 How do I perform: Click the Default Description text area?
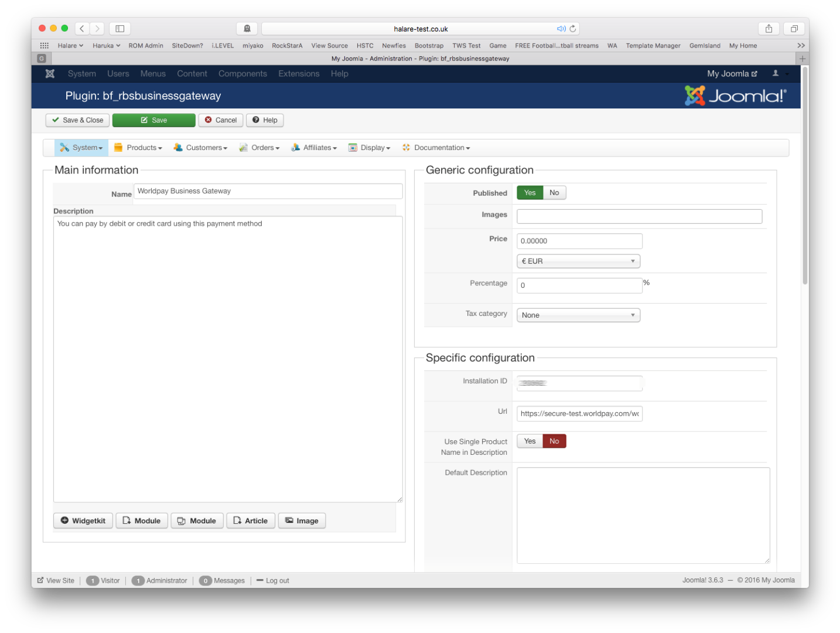[x=643, y=516]
